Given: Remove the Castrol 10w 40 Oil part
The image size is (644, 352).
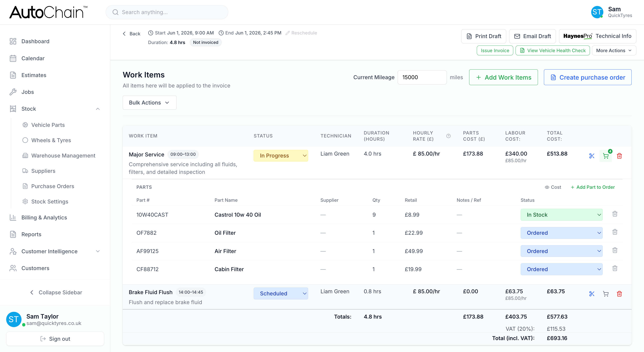Looking at the screenshot, I should point(615,214).
